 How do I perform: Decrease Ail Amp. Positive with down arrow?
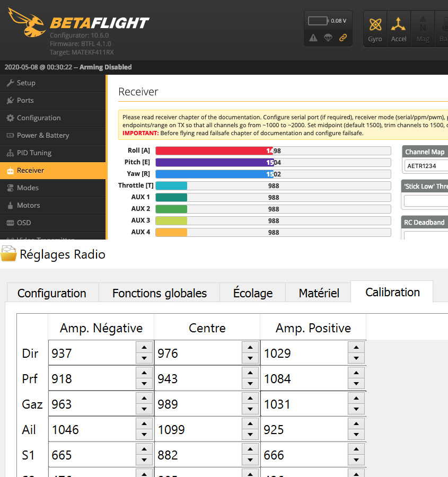356,435
